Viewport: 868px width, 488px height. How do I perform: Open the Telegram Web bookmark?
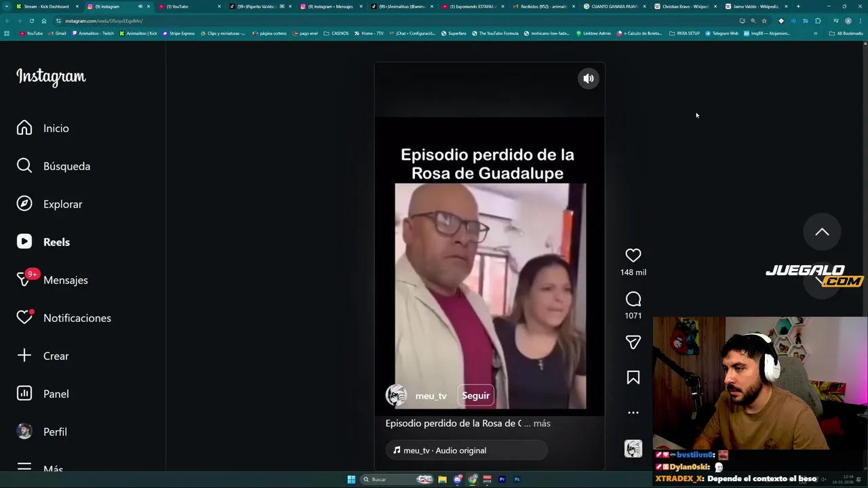[722, 33]
